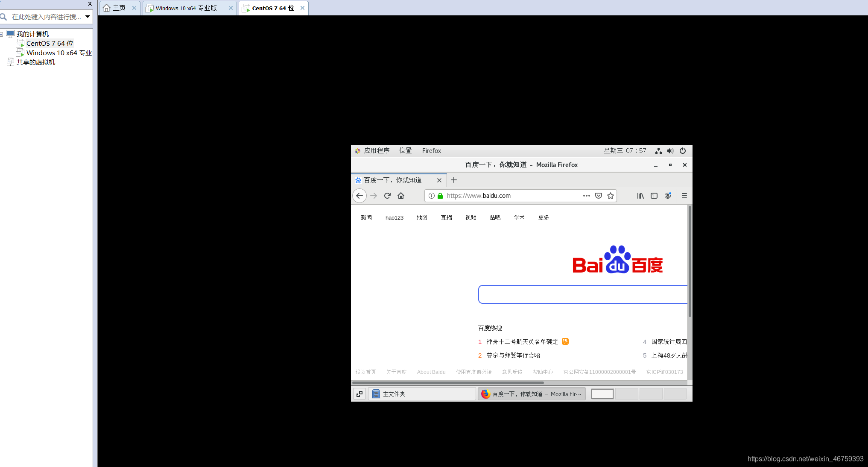Open 直播 link on Baidu
Screen dimensions: 868x467
coord(447,217)
